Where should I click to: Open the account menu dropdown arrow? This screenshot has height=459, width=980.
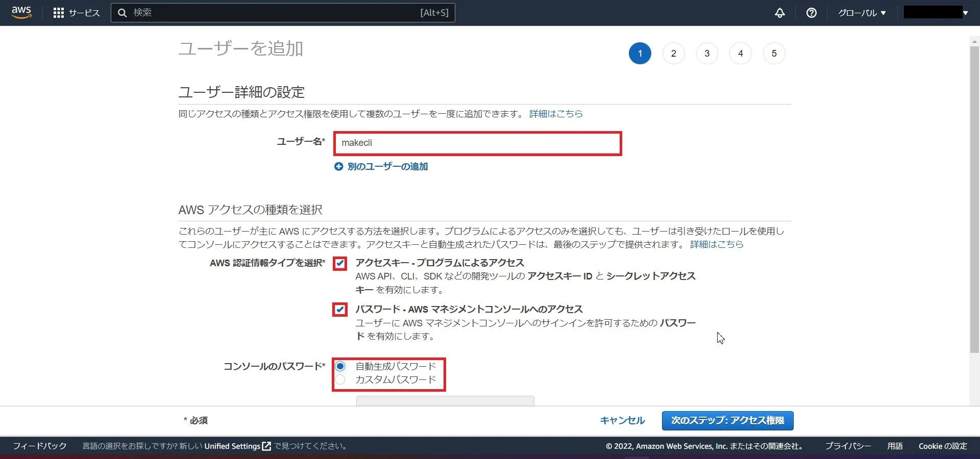coord(965,13)
